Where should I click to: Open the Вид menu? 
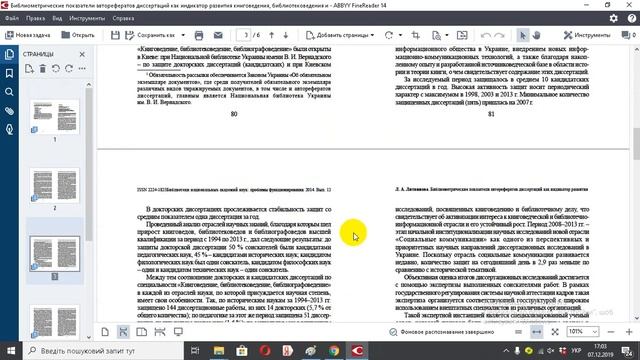(57, 18)
